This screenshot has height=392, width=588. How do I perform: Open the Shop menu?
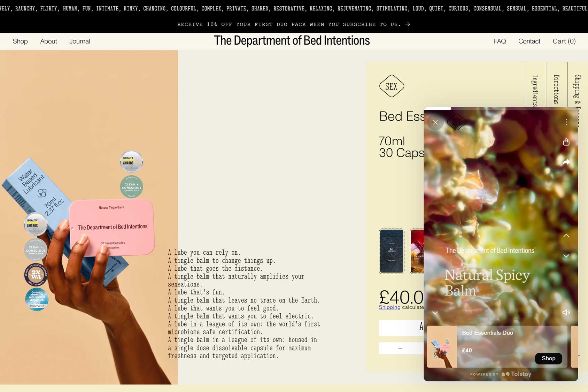pyautogui.click(x=20, y=41)
